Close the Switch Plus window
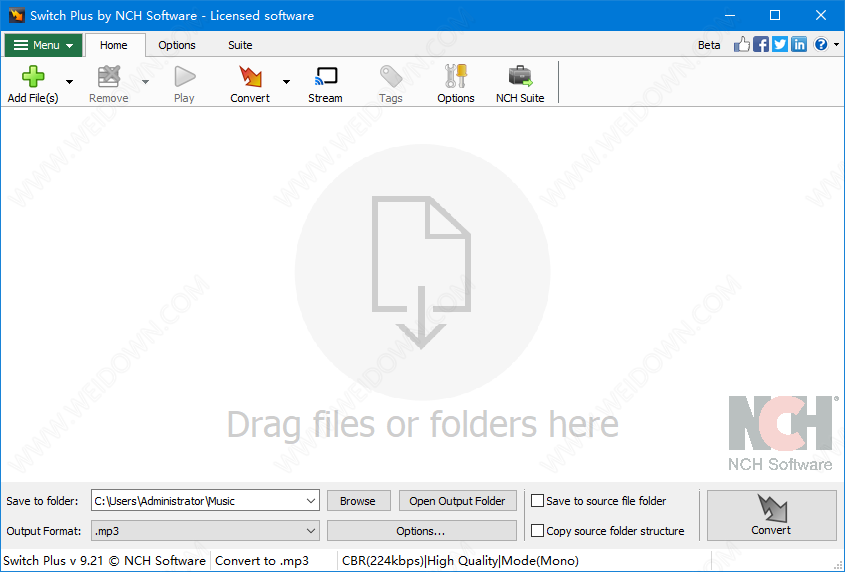Image resolution: width=845 pixels, height=572 pixels. coord(821,15)
